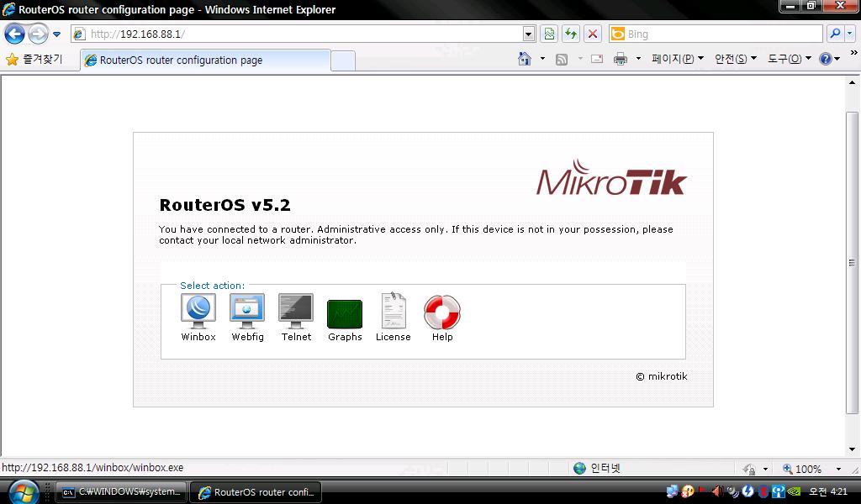Expand the zoom level dropdown arrow

[x=838, y=469]
